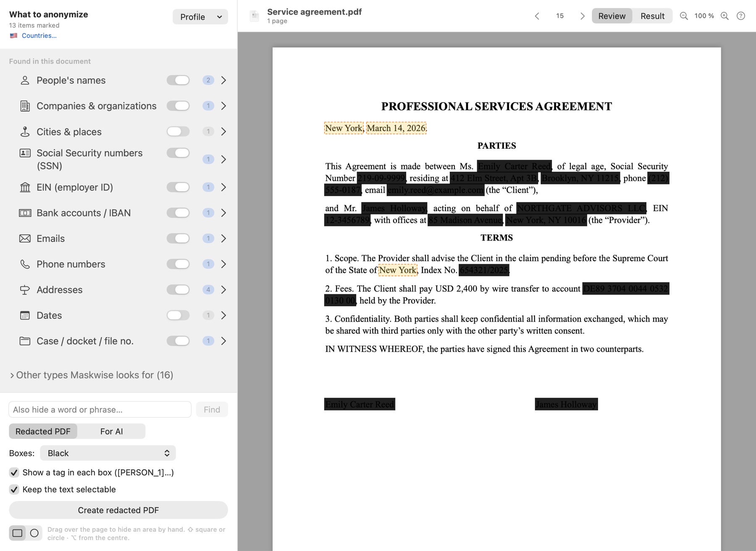Click the Phone numbers handset icon
Image resolution: width=756 pixels, height=551 pixels.
[25, 264]
